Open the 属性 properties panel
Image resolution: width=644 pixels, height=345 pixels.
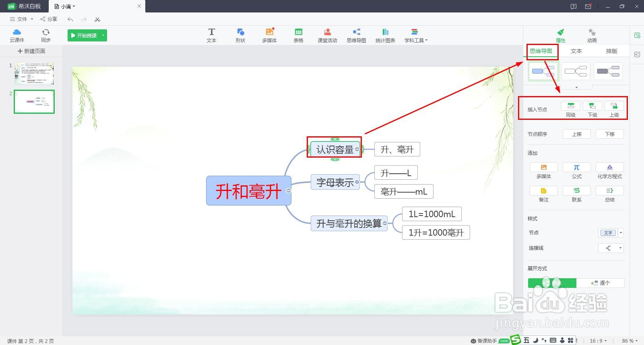click(561, 35)
